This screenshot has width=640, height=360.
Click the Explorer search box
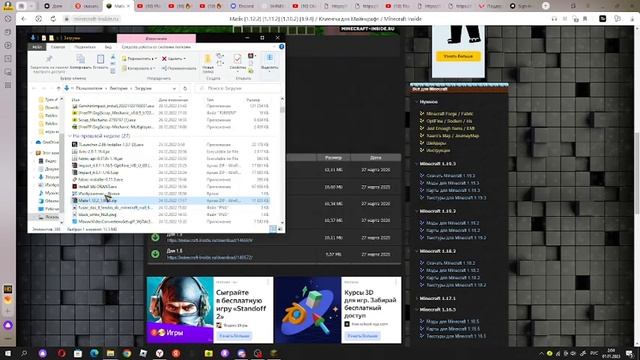(x=238, y=88)
